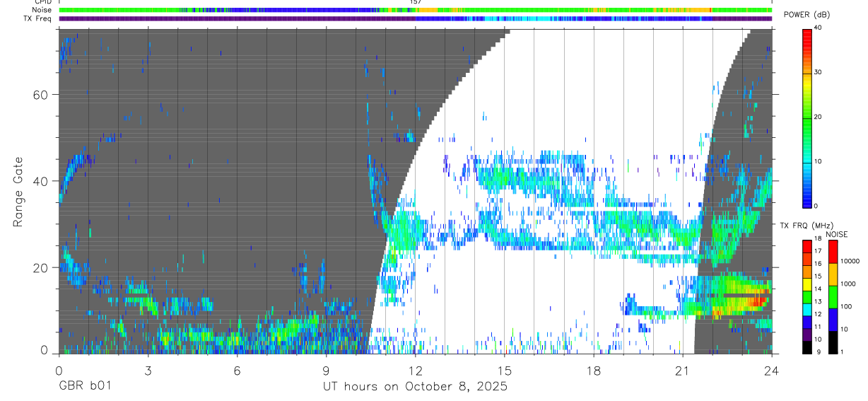The height and width of the screenshot is (401, 868).
Task: Click the '1' tick on NOISE bar
Action: pyautogui.click(x=843, y=351)
